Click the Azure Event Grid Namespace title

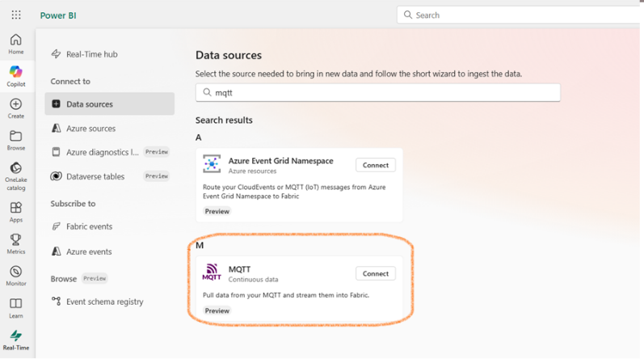pyautogui.click(x=281, y=161)
